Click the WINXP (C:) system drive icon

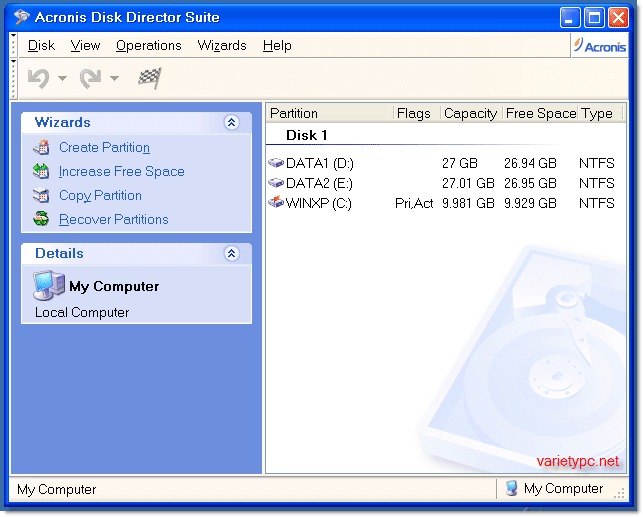[x=276, y=202]
